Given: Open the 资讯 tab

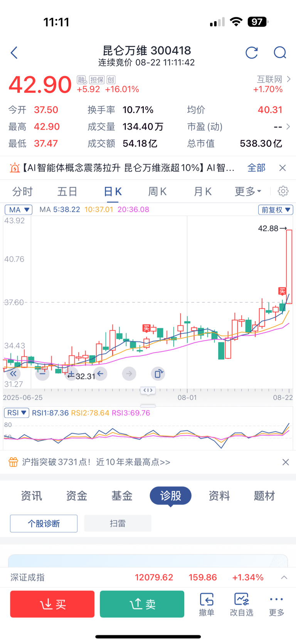Looking at the screenshot, I should point(32,496).
